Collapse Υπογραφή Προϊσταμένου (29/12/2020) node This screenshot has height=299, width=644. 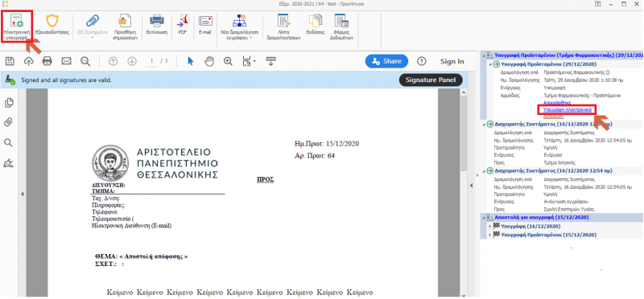click(x=489, y=64)
